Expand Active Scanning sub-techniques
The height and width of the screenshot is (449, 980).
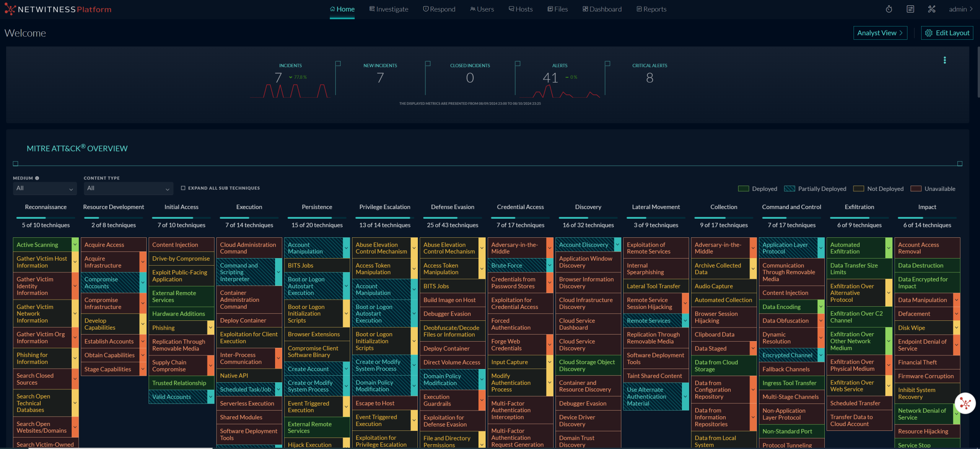pyautogui.click(x=75, y=244)
